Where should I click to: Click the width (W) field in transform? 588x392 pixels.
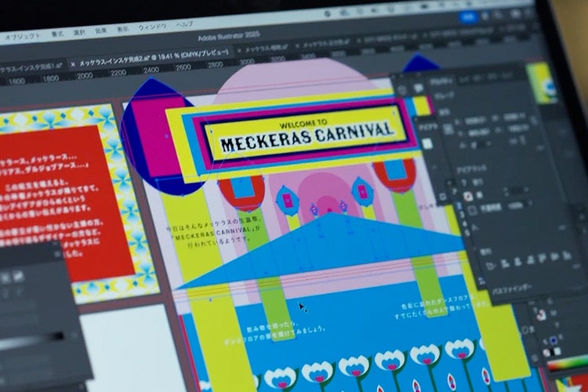tap(515, 117)
